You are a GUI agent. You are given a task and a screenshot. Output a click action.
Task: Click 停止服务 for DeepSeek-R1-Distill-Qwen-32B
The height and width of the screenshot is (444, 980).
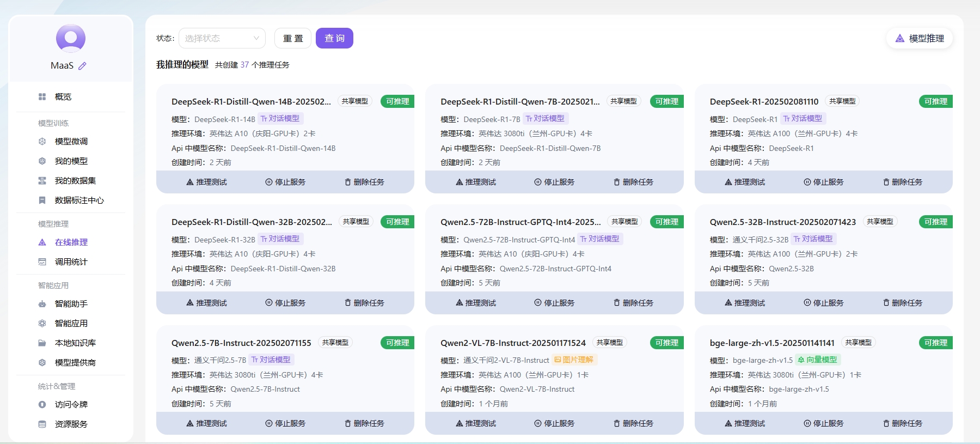point(285,303)
